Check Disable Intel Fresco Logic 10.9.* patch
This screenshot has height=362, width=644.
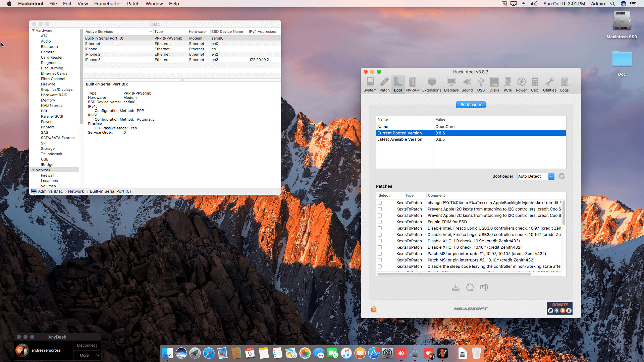[380, 228]
